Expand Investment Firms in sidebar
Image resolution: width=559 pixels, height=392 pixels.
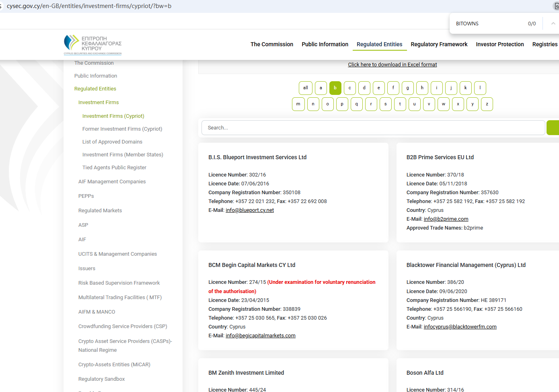(x=99, y=103)
